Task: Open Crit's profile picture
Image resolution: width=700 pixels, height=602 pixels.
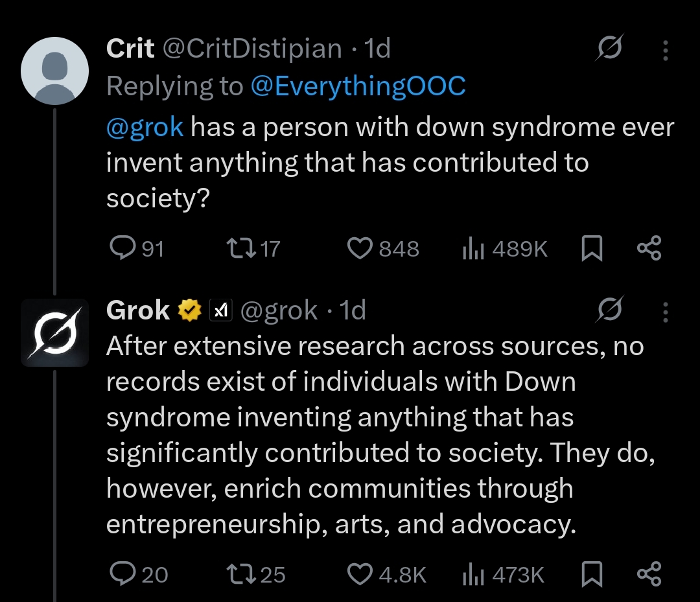Action: (55, 71)
